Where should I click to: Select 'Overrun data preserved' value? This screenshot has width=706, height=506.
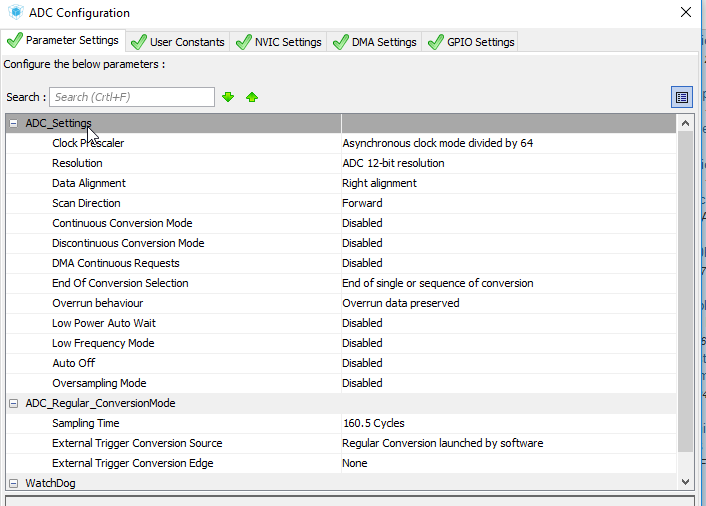(401, 303)
